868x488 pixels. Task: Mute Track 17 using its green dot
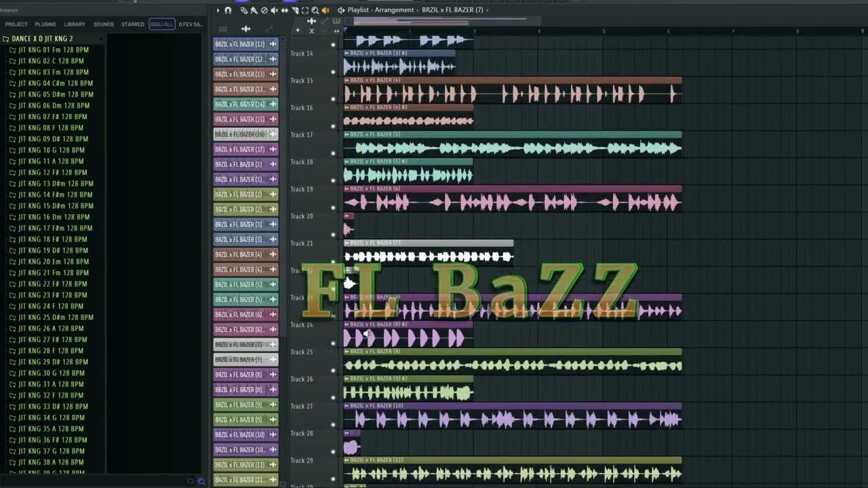[333, 153]
